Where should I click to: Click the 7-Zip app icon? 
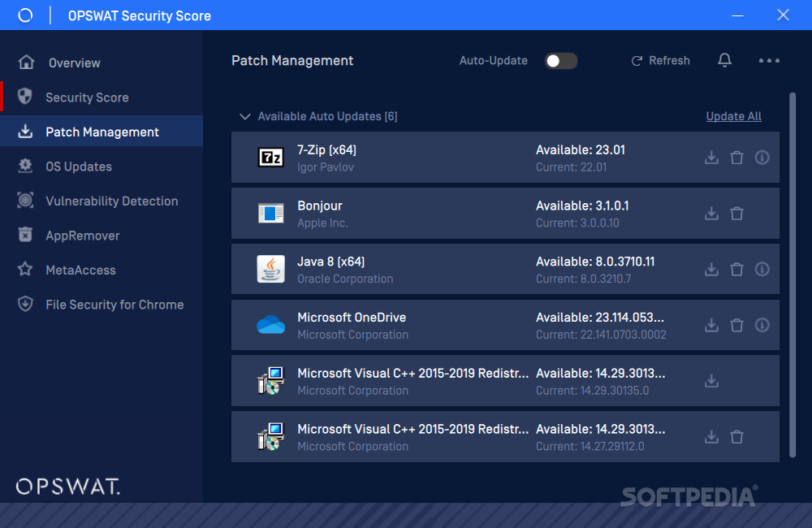click(x=271, y=157)
